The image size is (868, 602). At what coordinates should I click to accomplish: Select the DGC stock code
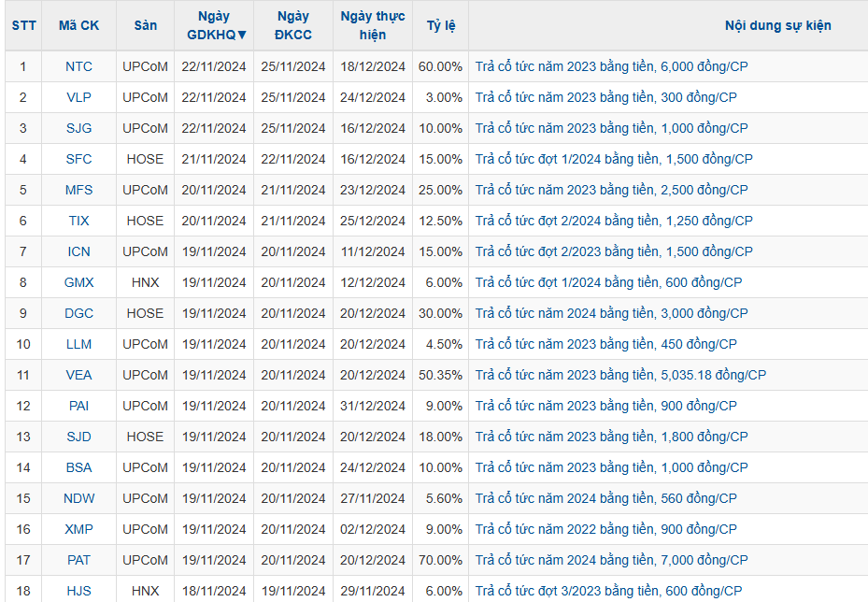(78, 313)
